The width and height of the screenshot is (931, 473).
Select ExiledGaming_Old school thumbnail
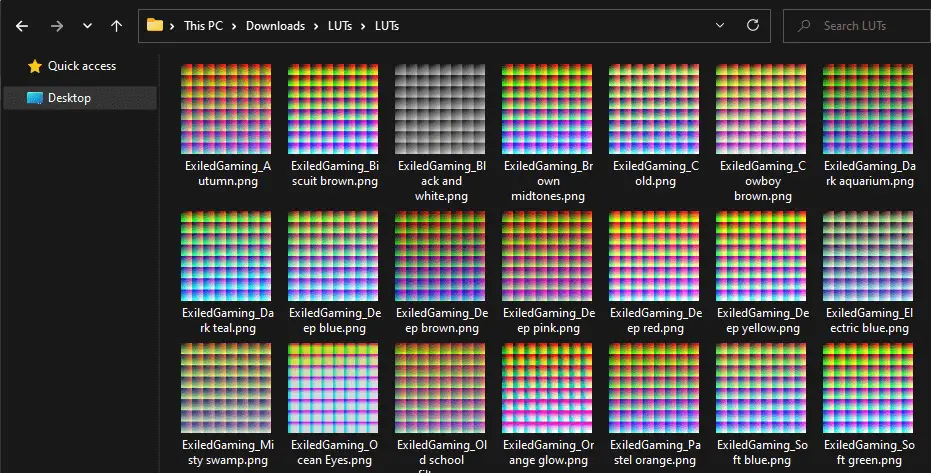click(x=440, y=388)
